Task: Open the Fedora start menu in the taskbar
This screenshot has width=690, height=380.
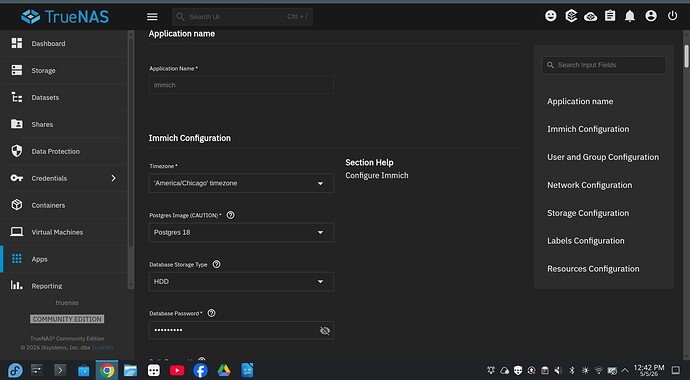Action: pos(15,370)
